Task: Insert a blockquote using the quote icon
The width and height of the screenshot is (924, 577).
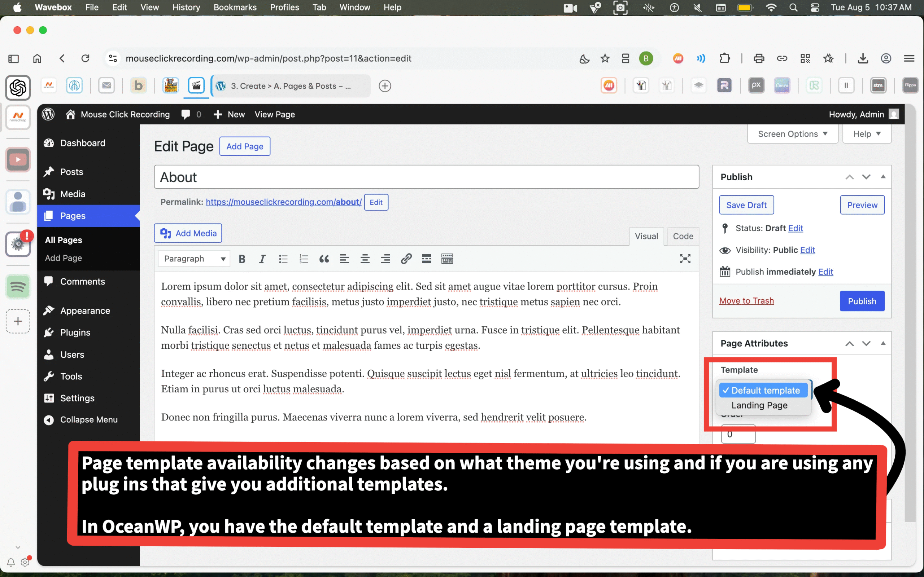Action: click(x=324, y=259)
